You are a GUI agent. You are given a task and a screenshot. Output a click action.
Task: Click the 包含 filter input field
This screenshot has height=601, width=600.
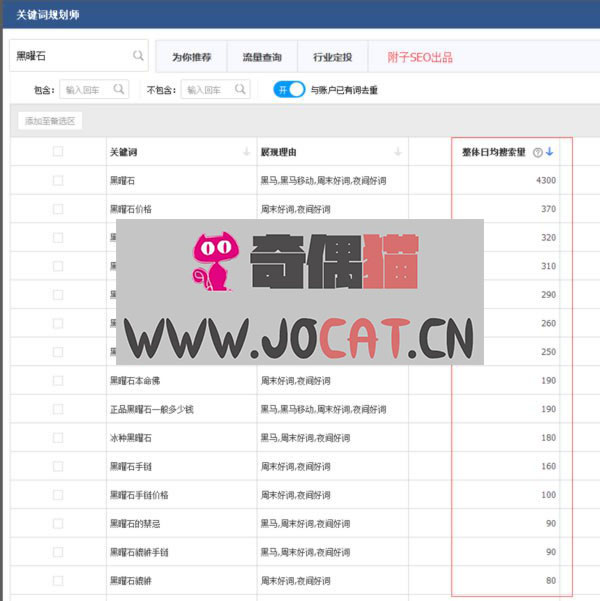tap(94, 90)
